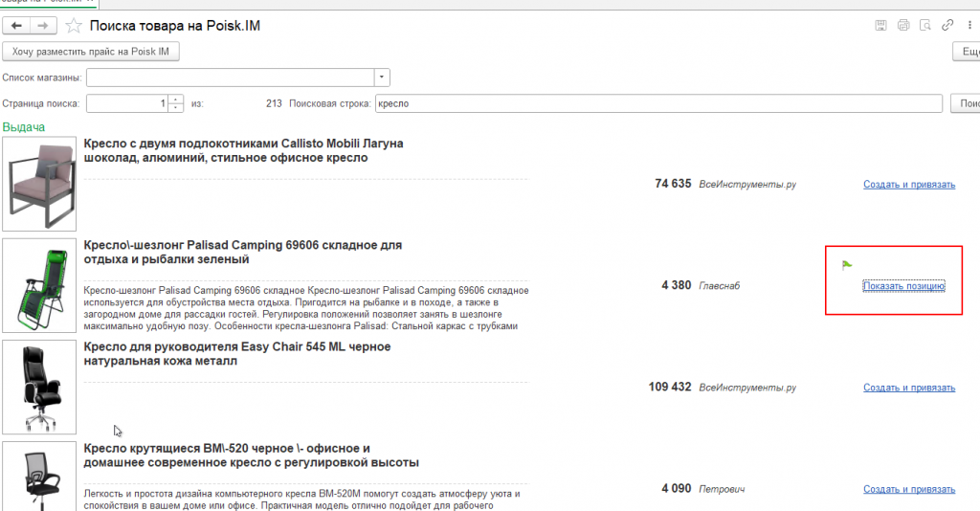Click the 'Страница поиска' number field
Image resolution: width=980 pixels, height=511 pixels.
127,103
